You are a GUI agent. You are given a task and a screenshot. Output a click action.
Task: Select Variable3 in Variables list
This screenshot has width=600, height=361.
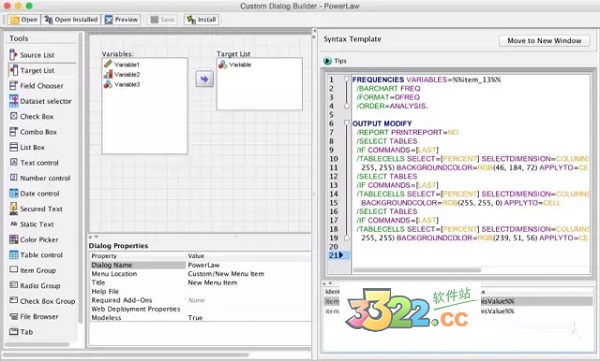(122, 84)
